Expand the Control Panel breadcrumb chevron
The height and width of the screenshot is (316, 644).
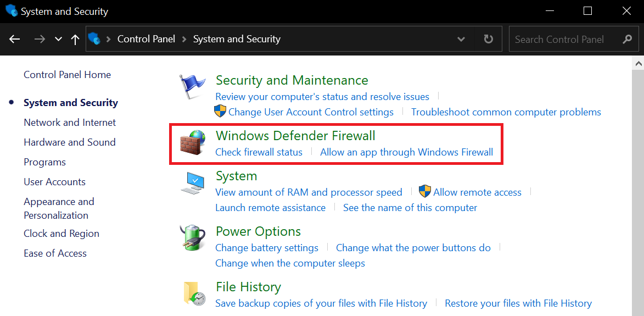(x=184, y=39)
